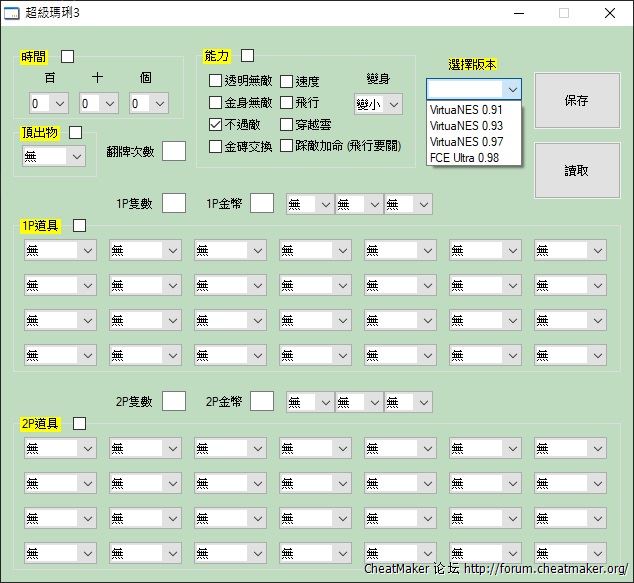This screenshot has width=634, height=583.
Task: Choose FCE Ultra 0.98 version
Action: click(464, 157)
